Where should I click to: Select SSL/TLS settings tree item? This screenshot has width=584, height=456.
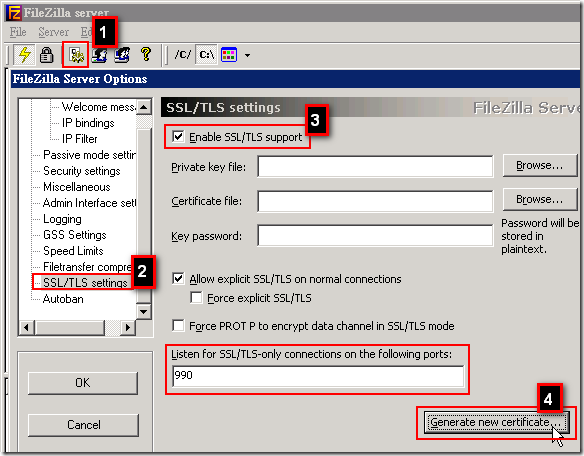click(85, 283)
